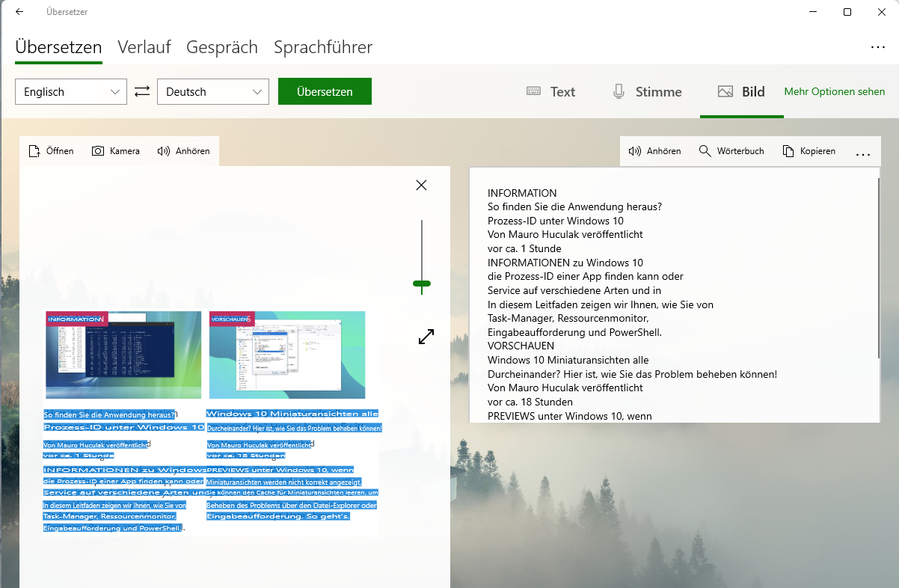Click Anhören in the image panel toolbar

tap(183, 151)
